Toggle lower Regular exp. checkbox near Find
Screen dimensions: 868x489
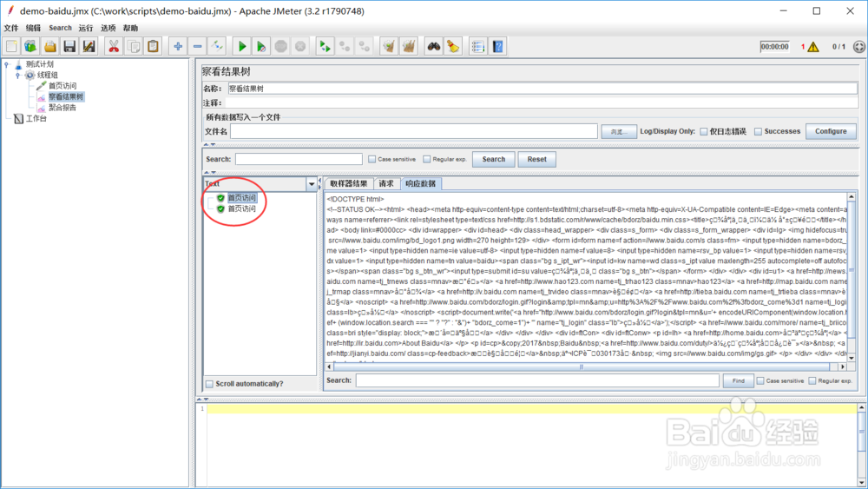[x=812, y=381]
